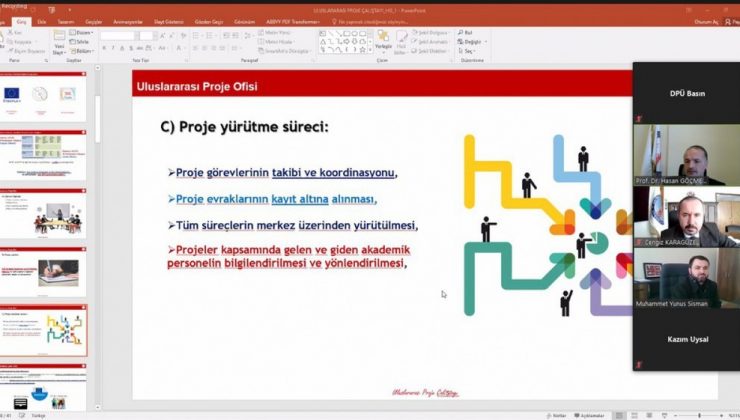Switch to the Tasarım ribbon tab
The width and height of the screenshot is (740, 420).
[66, 20]
